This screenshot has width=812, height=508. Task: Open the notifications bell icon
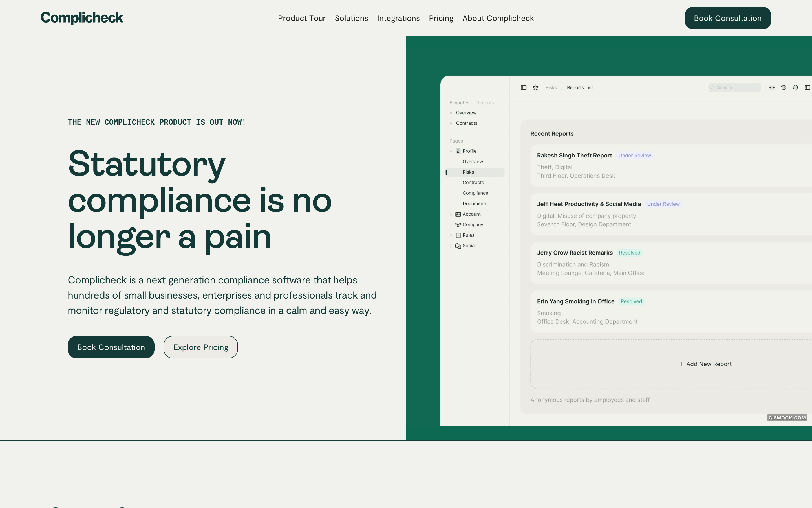(795, 87)
